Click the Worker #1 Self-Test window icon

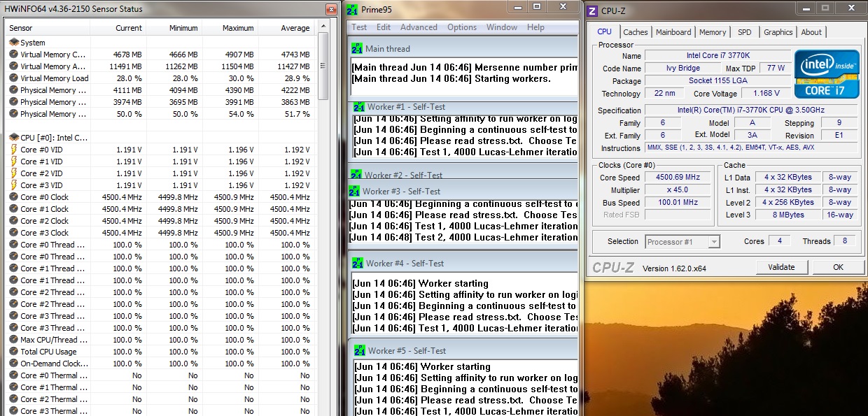point(360,107)
